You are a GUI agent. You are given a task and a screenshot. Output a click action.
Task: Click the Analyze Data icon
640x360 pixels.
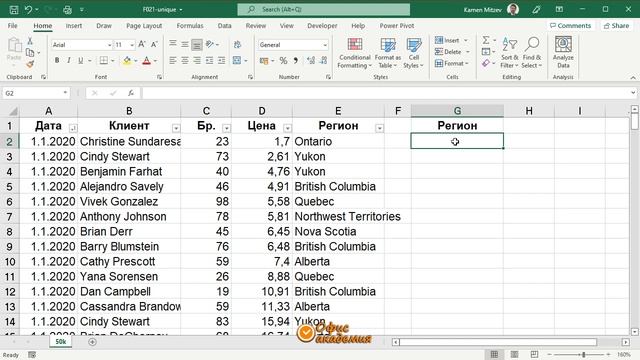[563, 52]
